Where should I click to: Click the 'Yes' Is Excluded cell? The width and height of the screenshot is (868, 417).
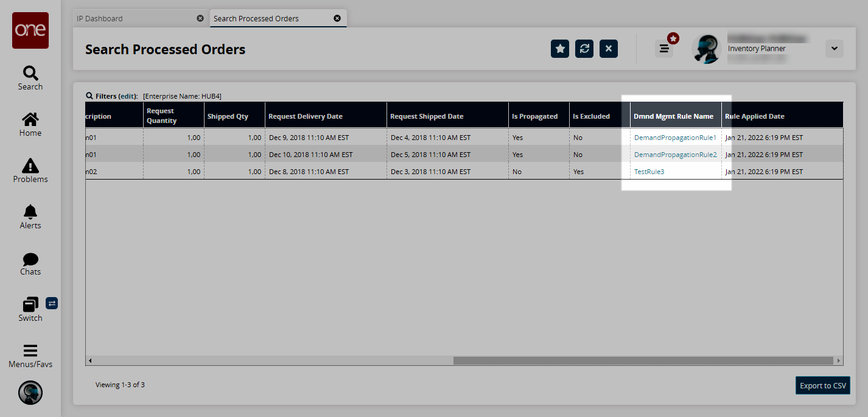tap(600, 172)
